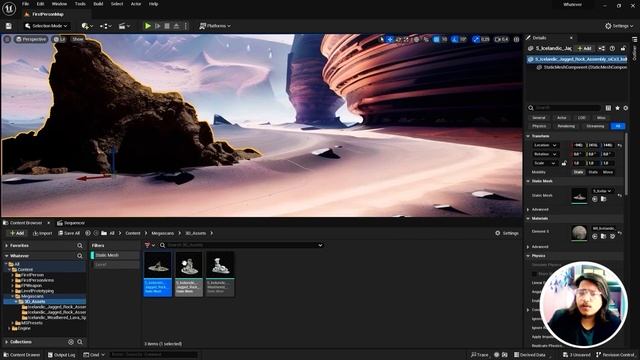Select the All filter in Details
The width and height of the screenshot is (640, 360).
pos(618,126)
